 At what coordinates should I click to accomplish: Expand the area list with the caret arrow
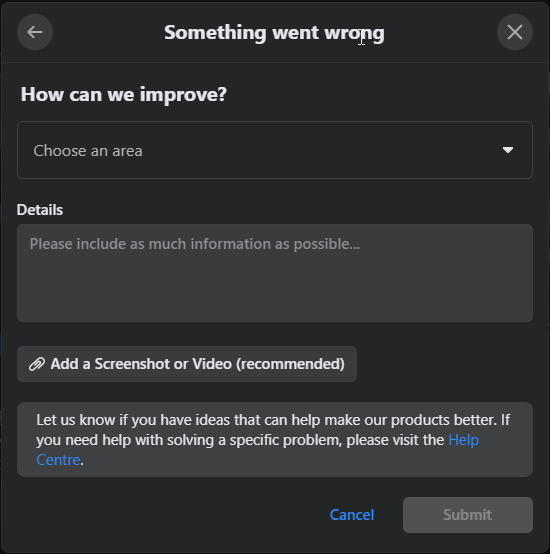508,150
